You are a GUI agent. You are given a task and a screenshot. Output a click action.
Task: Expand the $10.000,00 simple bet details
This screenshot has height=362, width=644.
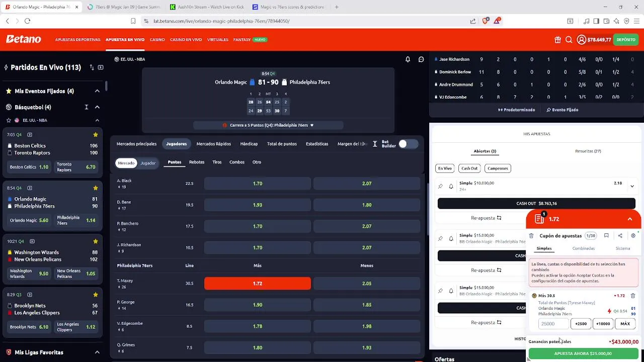click(x=632, y=186)
